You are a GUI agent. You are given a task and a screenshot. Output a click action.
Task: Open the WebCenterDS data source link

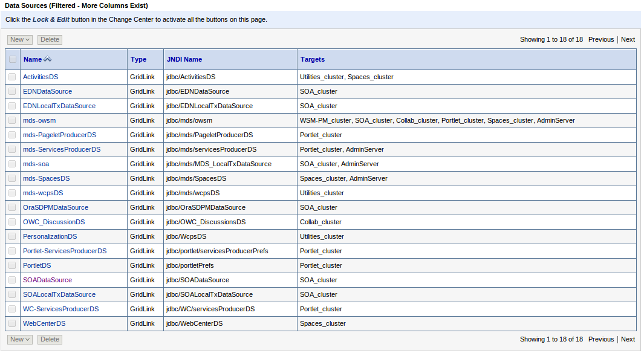44,323
